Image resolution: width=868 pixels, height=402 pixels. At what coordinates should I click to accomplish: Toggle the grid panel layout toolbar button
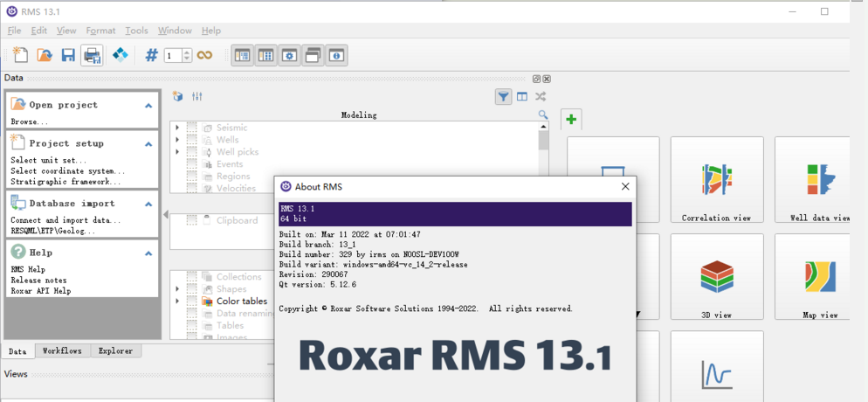266,55
